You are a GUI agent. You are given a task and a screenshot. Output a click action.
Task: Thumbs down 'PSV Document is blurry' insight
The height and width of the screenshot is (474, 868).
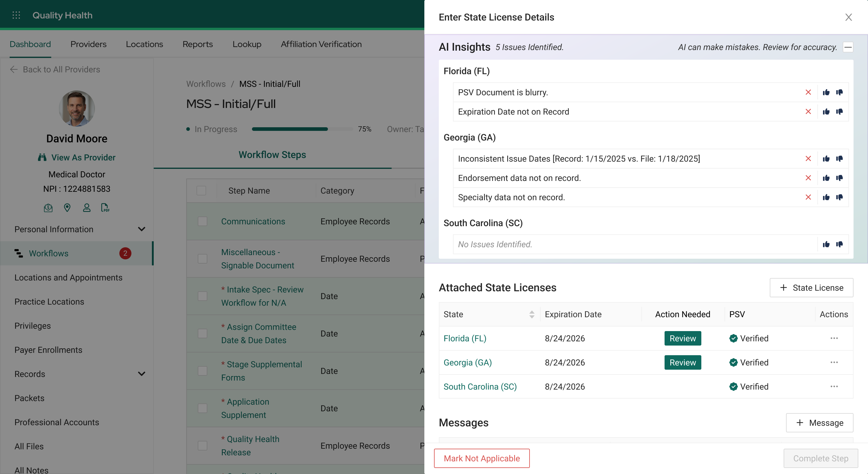839,92
